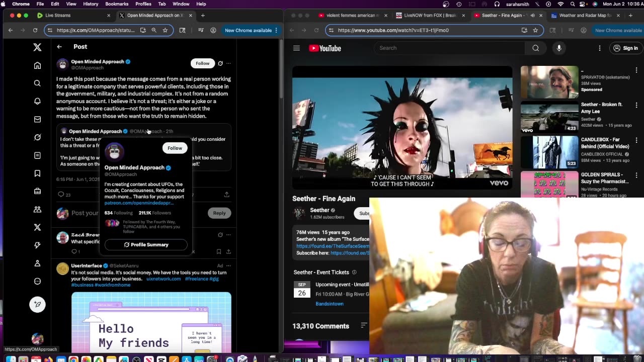The image size is (644, 362).
Task: Click the x.com address bar
Action: point(96,30)
